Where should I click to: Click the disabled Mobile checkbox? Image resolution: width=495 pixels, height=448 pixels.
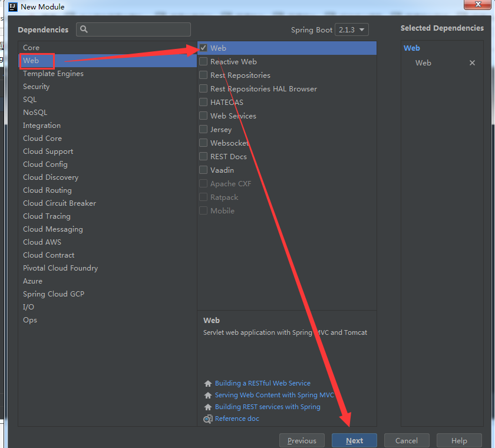203,210
